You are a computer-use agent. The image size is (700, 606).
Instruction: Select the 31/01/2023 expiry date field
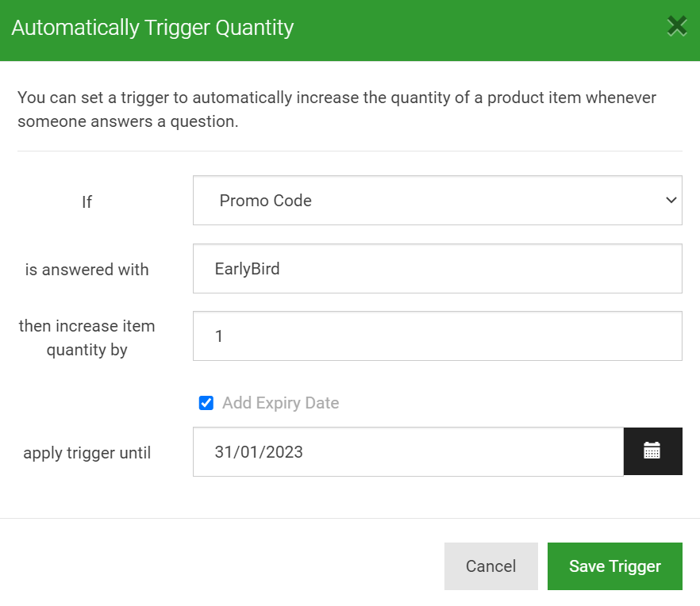click(x=408, y=451)
